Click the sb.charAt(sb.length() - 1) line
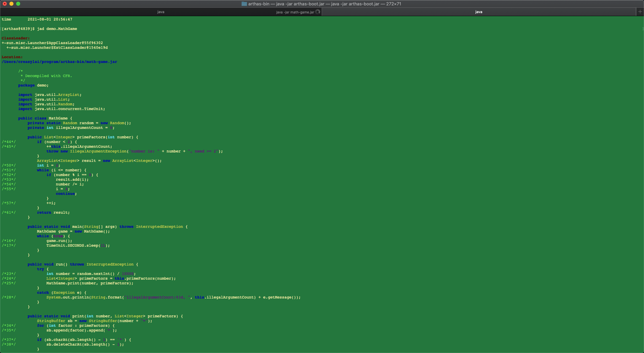Screen dimensions: 644x353 point(84,340)
